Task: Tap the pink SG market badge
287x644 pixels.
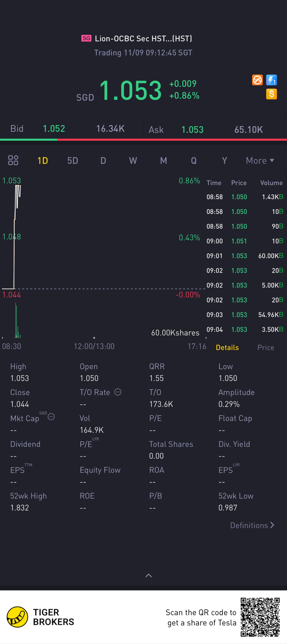Action: click(86, 38)
